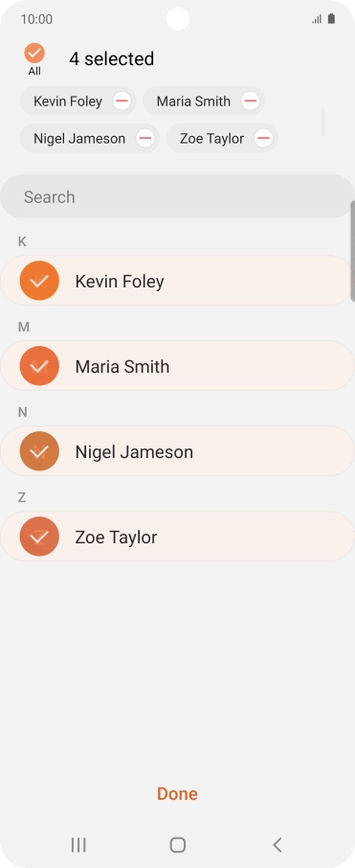
Task: Tap the selected chips area scrollbar
Action: click(323, 123)
